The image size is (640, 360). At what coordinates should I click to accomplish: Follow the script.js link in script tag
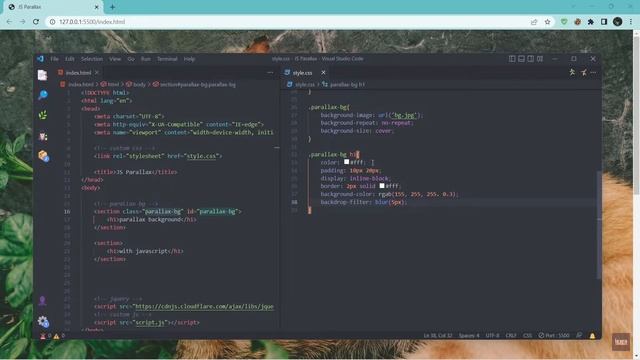pos(149,322)
